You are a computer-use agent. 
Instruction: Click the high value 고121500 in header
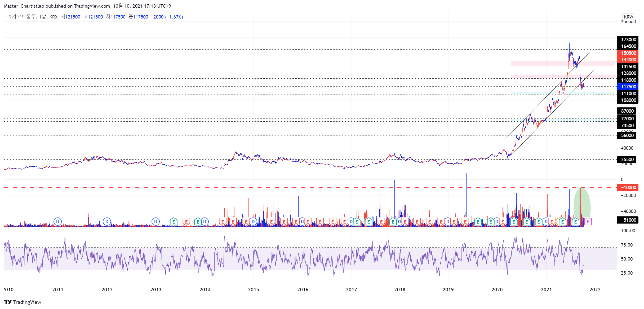(93, 17)
